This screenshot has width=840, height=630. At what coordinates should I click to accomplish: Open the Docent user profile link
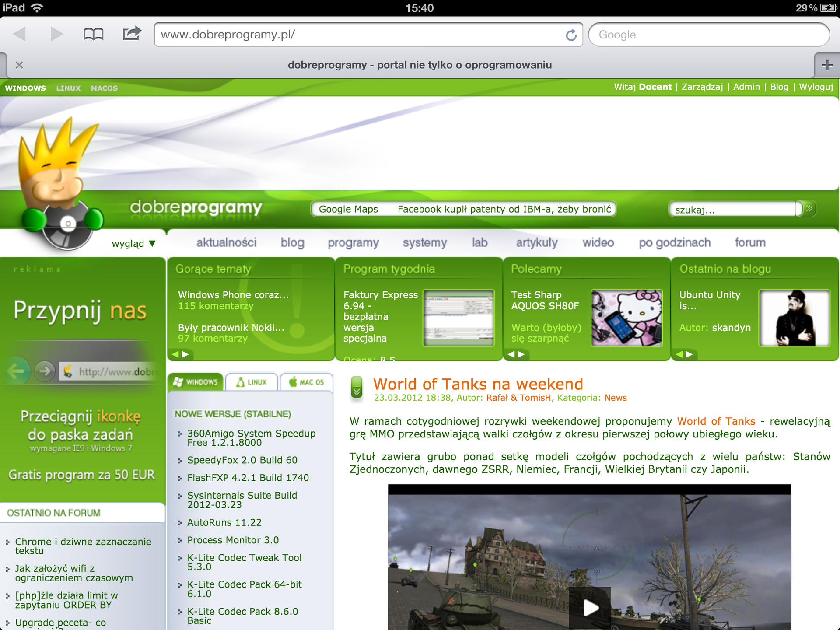pos(655,87)
